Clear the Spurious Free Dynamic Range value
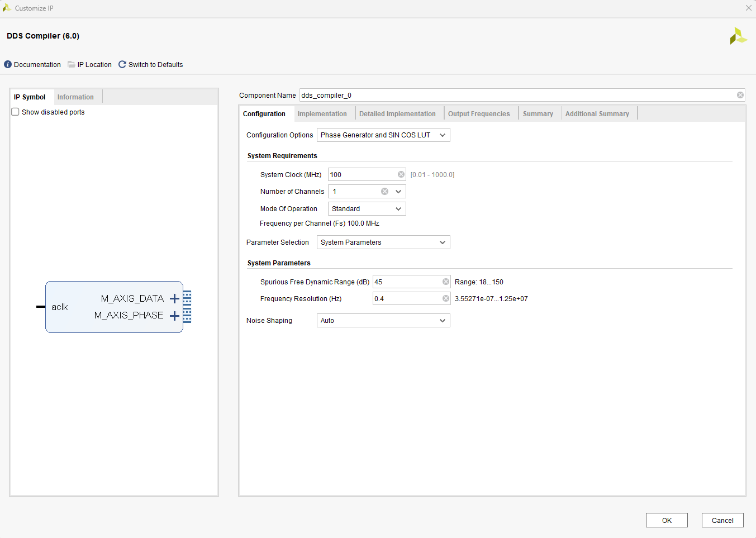The width and height of the screenshot is (756, 538). point(446,282)
